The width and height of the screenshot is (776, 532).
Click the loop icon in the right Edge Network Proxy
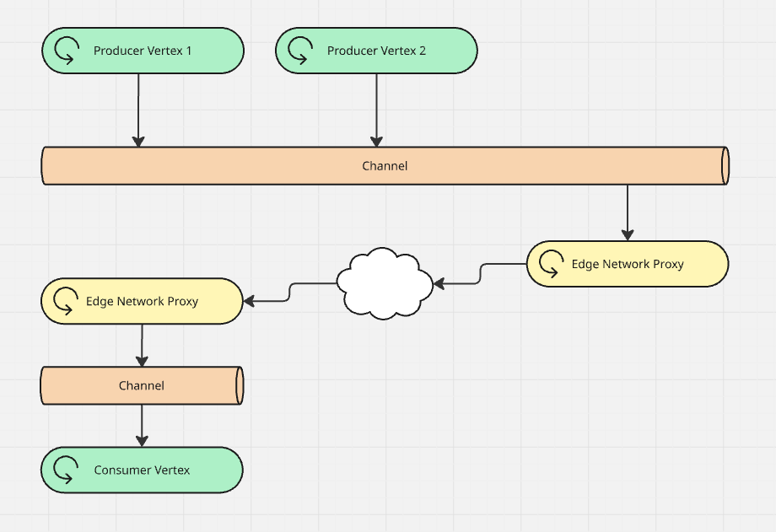pyautogui.click(x=551, y=263)
